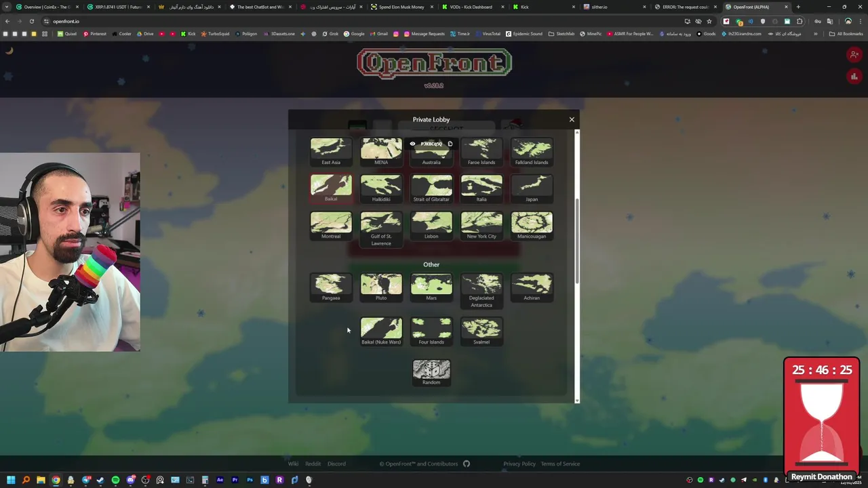Click the lobby dialog vertical scrollbar

tap(577, 241)
